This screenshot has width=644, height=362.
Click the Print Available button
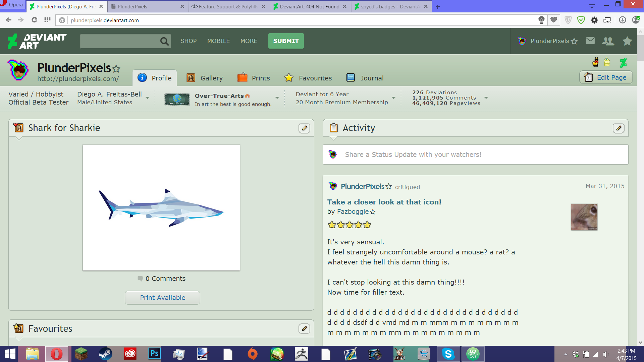tap(163, 297)
